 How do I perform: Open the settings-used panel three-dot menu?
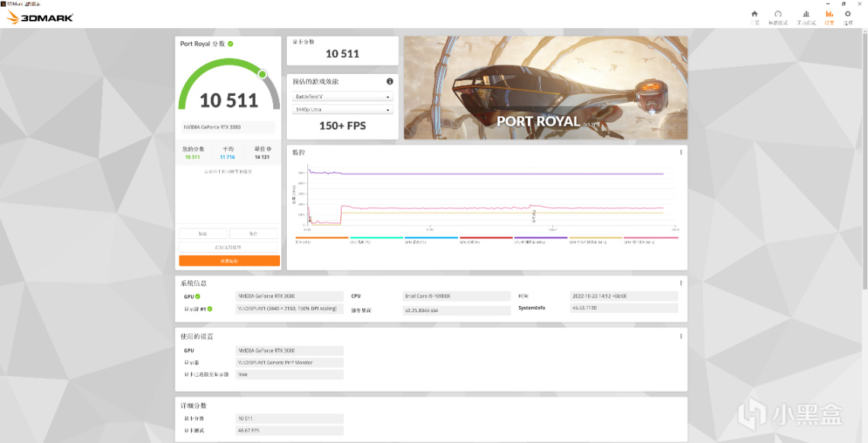tap(681, 336)
